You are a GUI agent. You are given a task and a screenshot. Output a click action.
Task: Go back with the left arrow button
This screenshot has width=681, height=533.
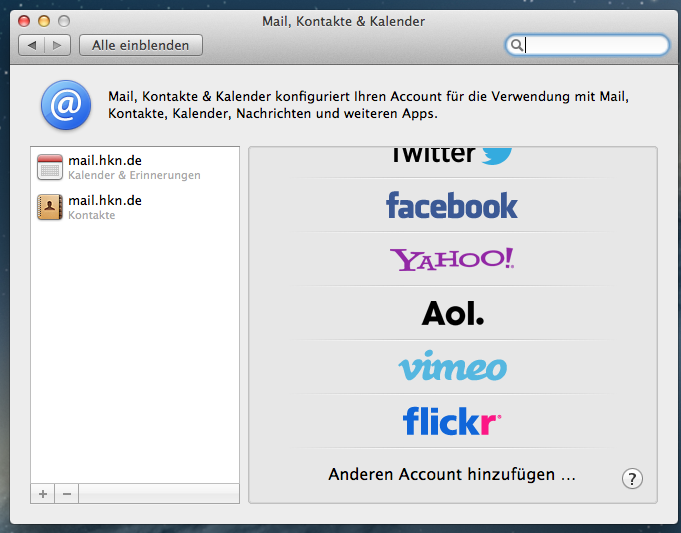[x=32, y=45]
